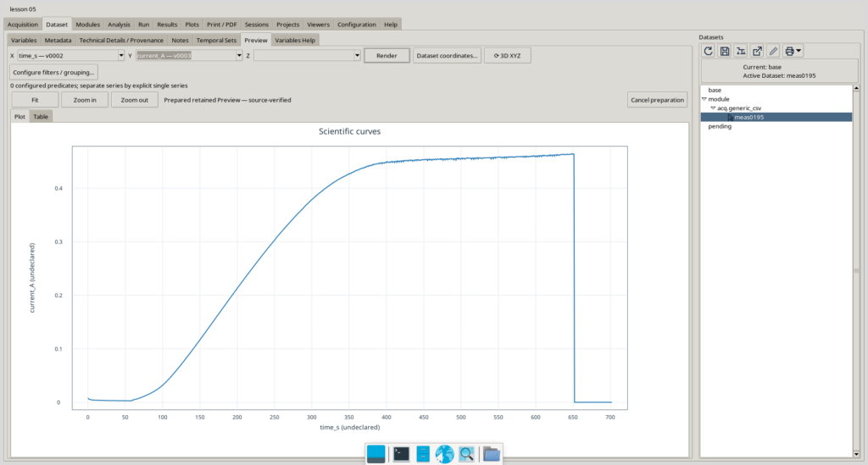This screenshot has width=868, height=465.
Task: Switch to the Table view tab
Action: click(x=41, y=117)
